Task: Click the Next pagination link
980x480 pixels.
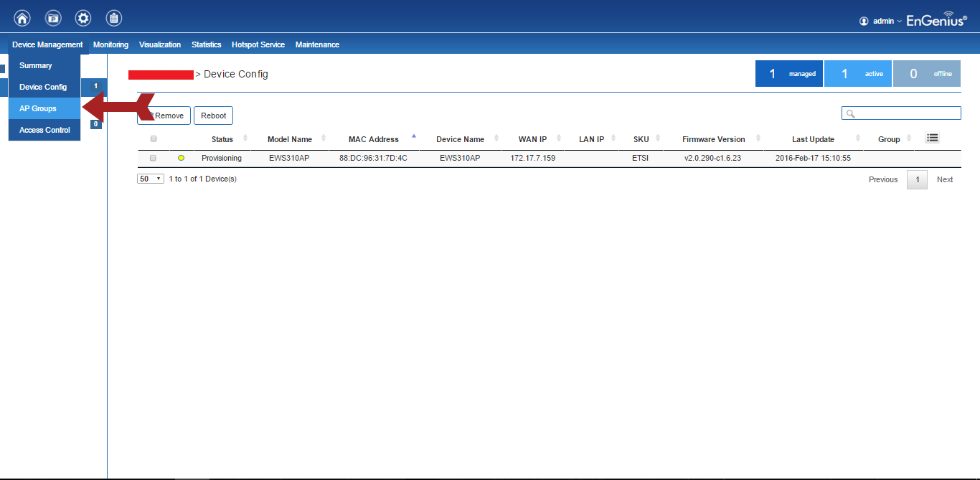Action: (x=944, y=179)
